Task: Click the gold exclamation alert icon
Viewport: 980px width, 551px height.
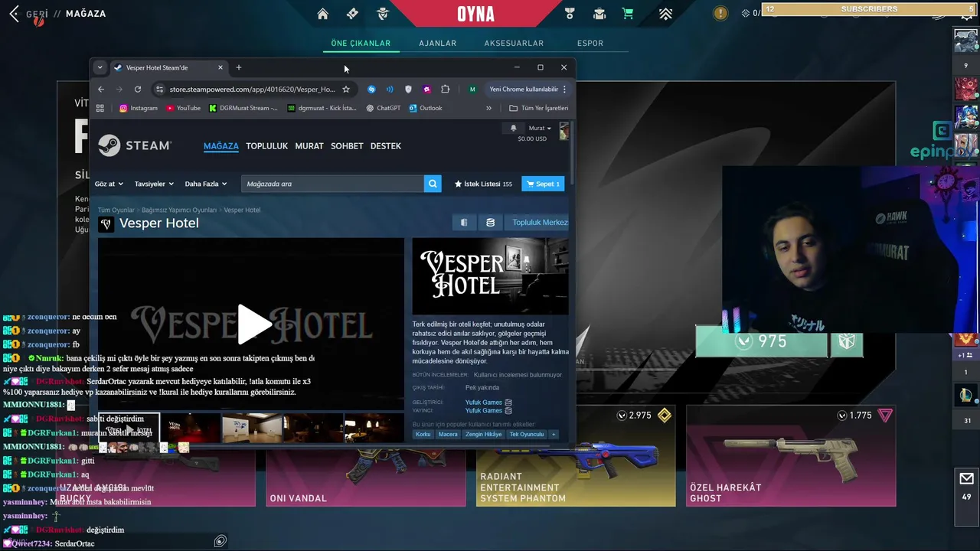Action: coord(720,13)
